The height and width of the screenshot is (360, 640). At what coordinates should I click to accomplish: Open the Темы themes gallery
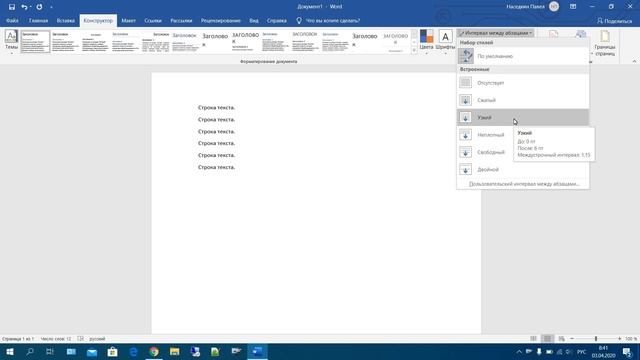pos(11,42)
